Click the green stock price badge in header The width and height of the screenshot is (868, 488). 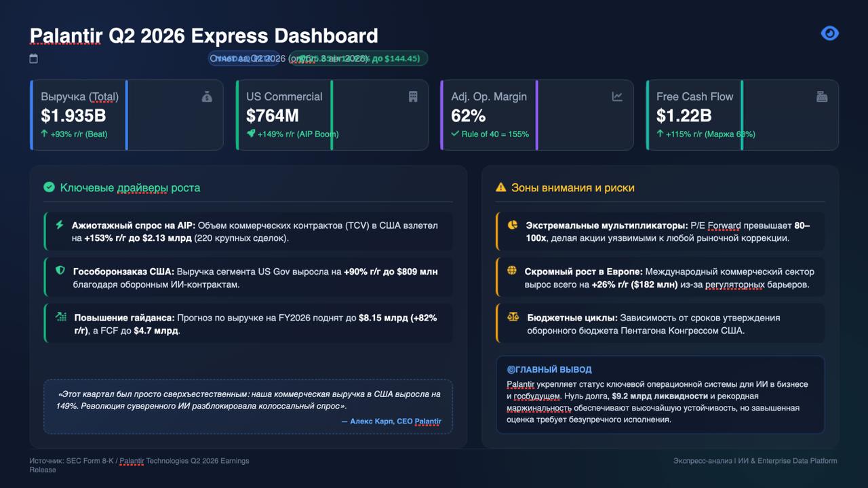pyautogui.click(x=358, y=58)
